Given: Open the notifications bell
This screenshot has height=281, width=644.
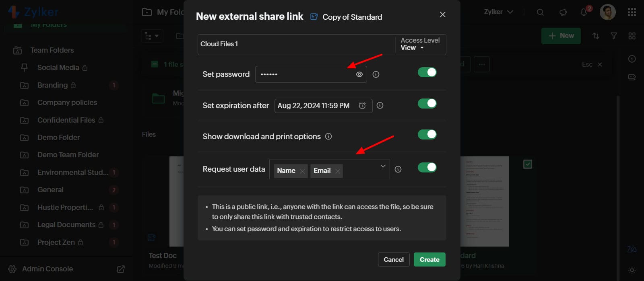Looking at the screenshot, I should 584,12.
